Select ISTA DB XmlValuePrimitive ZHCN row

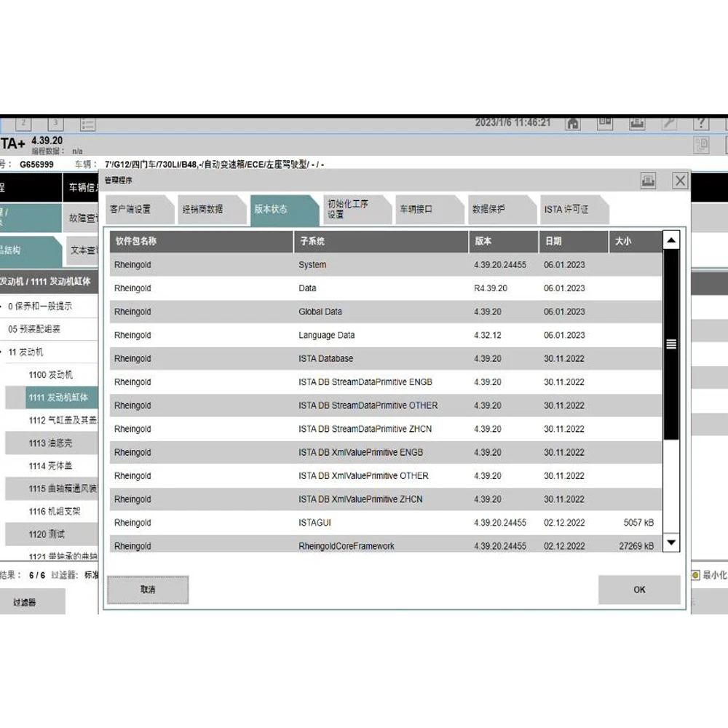click(386, 499)
